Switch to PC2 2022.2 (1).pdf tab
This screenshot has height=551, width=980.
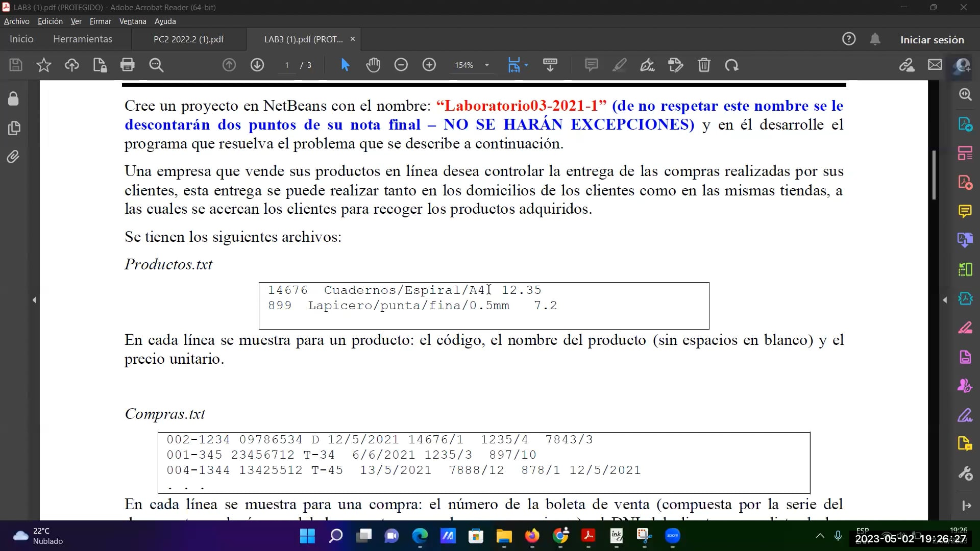(188, 39)
